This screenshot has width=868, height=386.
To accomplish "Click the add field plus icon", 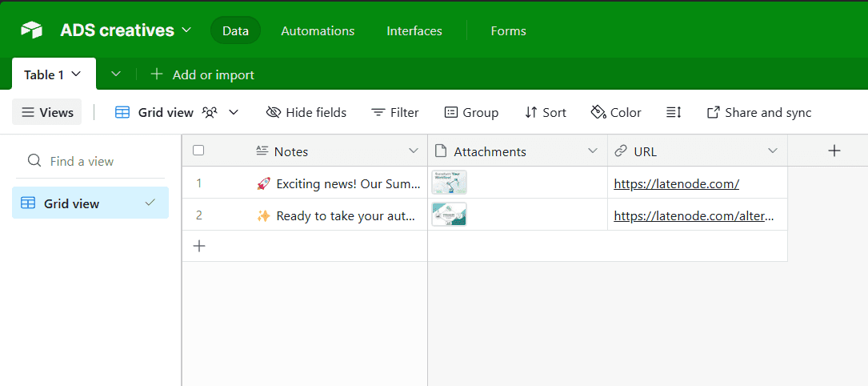I will pyautogui.click(x=834, y=151).
